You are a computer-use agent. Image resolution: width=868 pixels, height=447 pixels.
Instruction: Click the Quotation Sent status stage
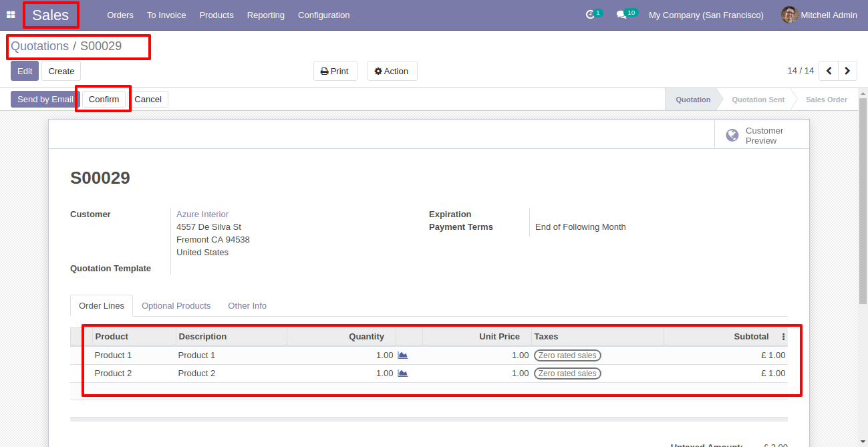758,100
